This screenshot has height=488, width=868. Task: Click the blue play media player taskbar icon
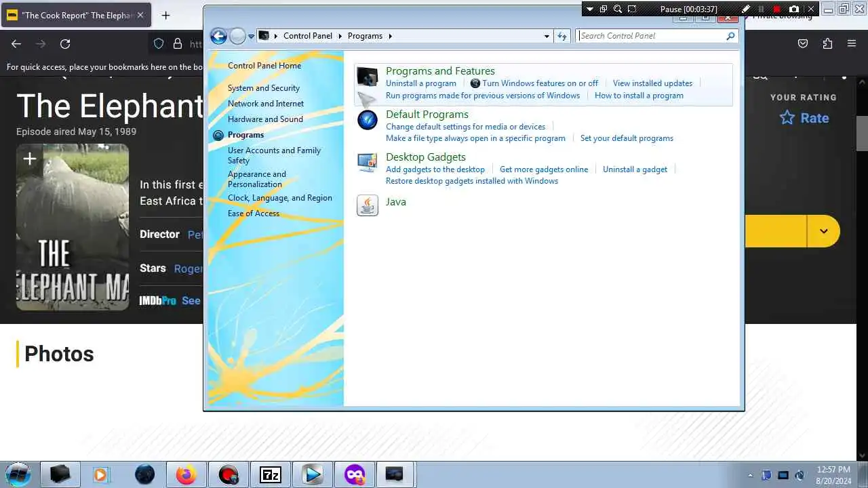[x=313, y=474]
